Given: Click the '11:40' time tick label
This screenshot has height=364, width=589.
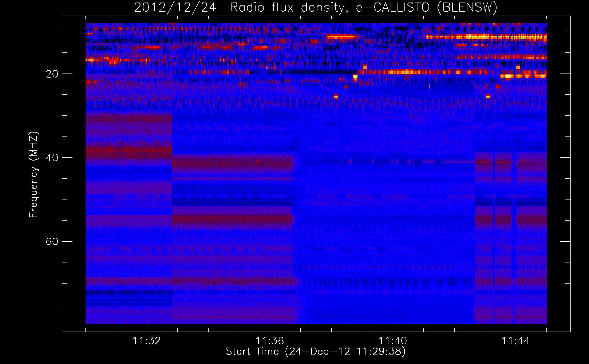Looking at the screenshot, I should click(x=393, y=341).
